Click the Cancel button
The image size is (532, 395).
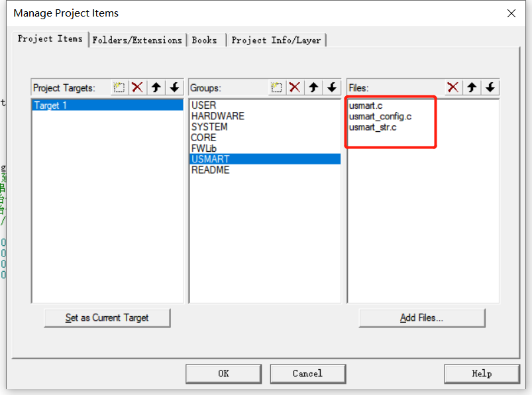click(307, 374)
